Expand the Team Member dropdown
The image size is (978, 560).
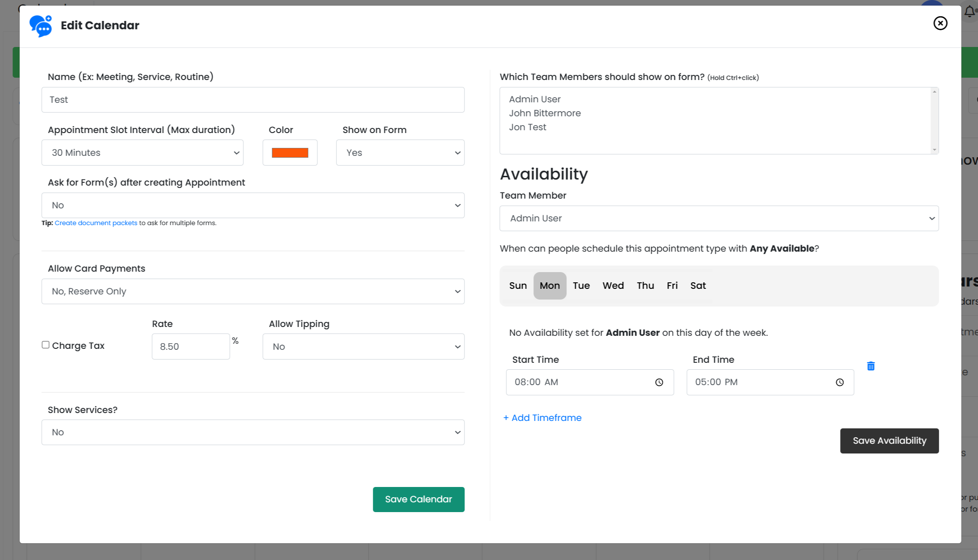pos(719,218)
